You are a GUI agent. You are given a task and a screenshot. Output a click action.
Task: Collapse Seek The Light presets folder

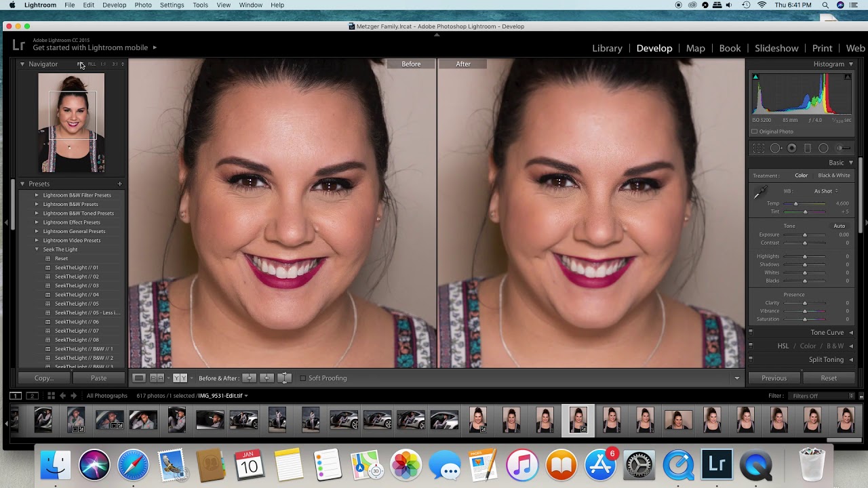coord(37,249)
